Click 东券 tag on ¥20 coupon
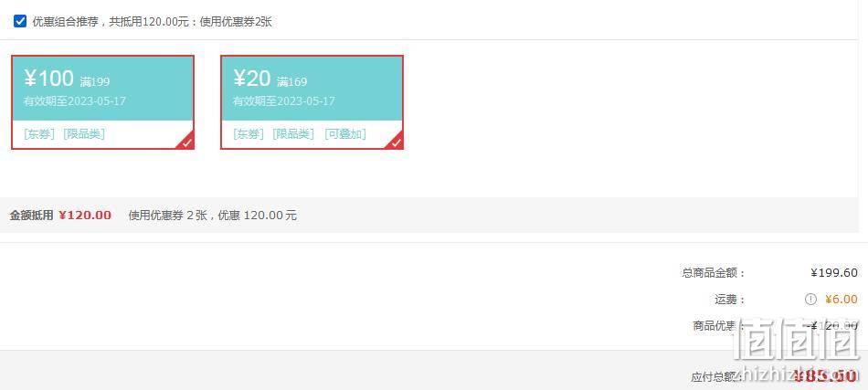Screen dimensions: 868x390 pos(248,134)
